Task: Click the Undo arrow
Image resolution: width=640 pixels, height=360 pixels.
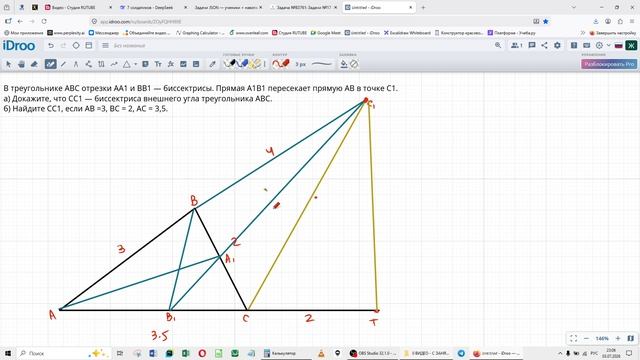Action: pyautogui.click(x=51, y=45)
